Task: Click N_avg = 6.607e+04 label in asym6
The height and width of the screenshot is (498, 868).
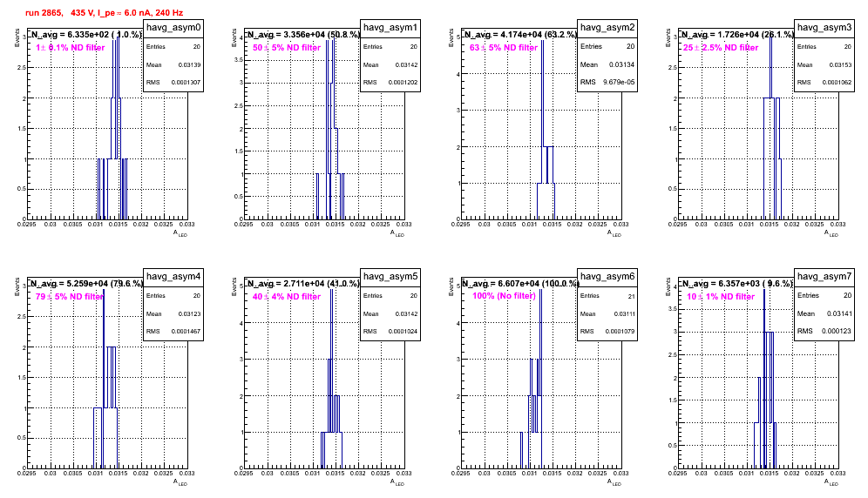Action: click(x=520, y=283)
